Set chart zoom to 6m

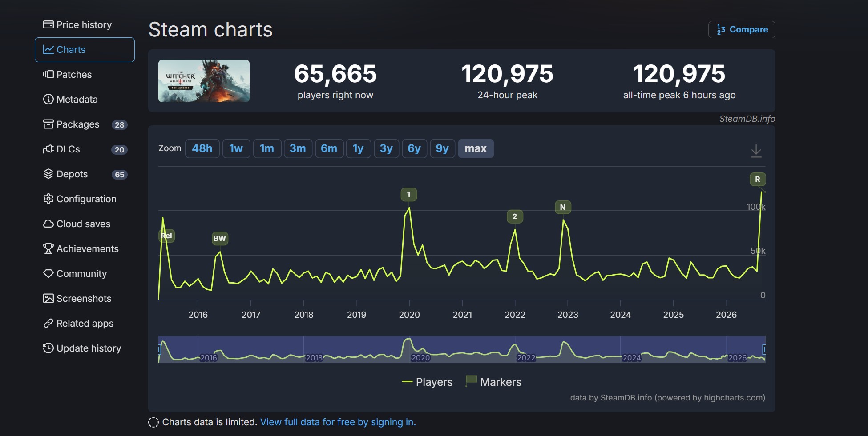click(x=329, y=148)
